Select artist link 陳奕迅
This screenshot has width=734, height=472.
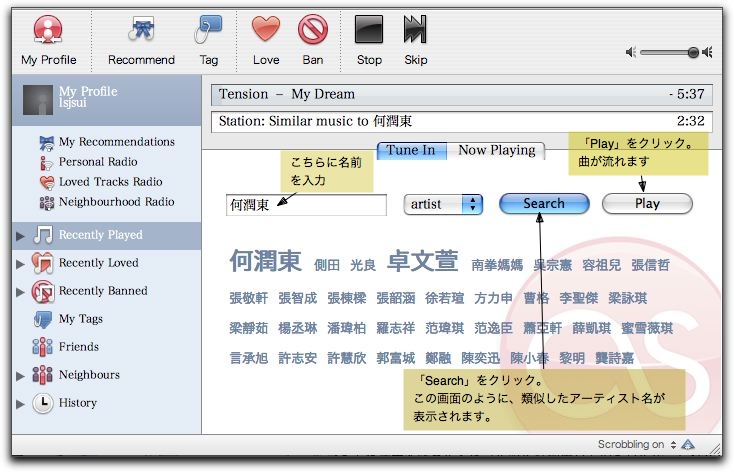click(x=481, y=358)
